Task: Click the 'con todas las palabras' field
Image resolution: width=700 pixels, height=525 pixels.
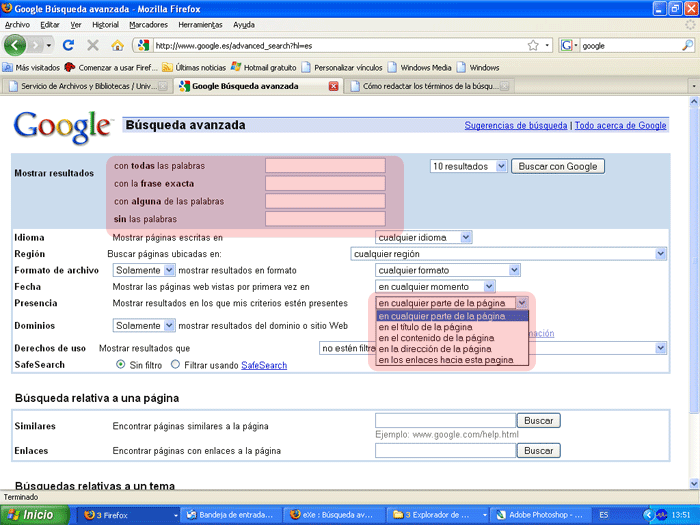Action: click(x=325, y=166)
